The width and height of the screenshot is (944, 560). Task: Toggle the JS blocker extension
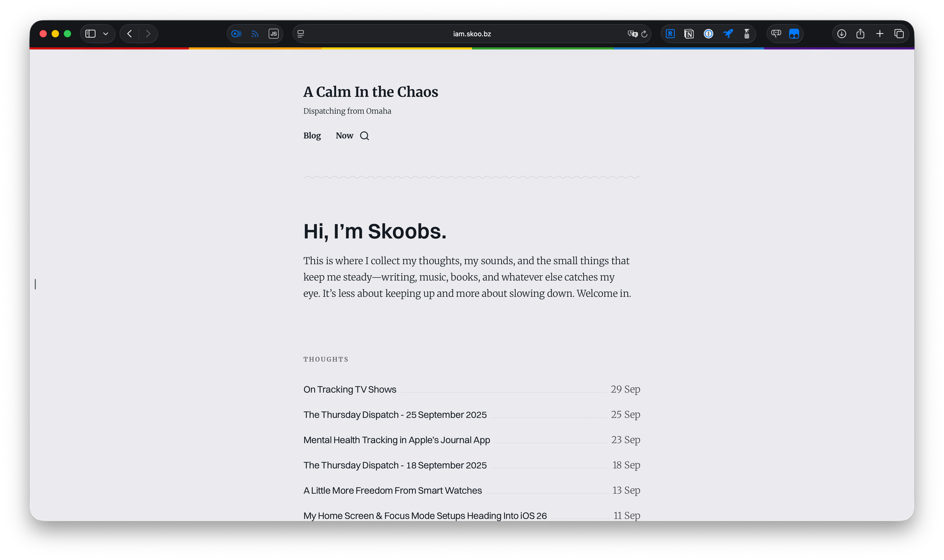point(273,34)
